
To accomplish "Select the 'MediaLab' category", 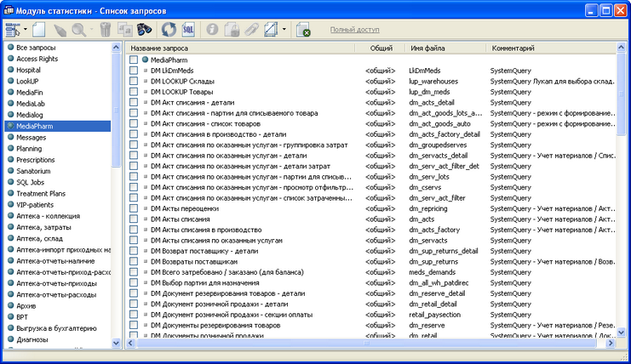I will tap(30, 104).
